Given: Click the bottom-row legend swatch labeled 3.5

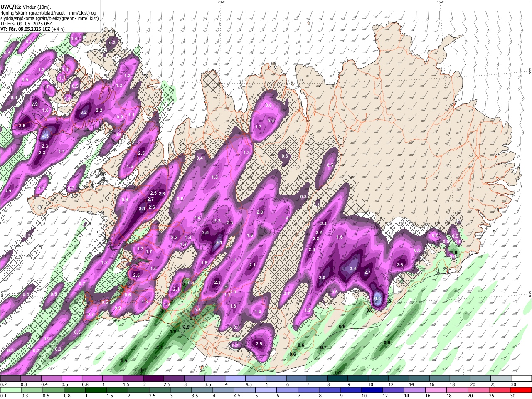Looking at the screenshot, I should [x=202, y=390].
